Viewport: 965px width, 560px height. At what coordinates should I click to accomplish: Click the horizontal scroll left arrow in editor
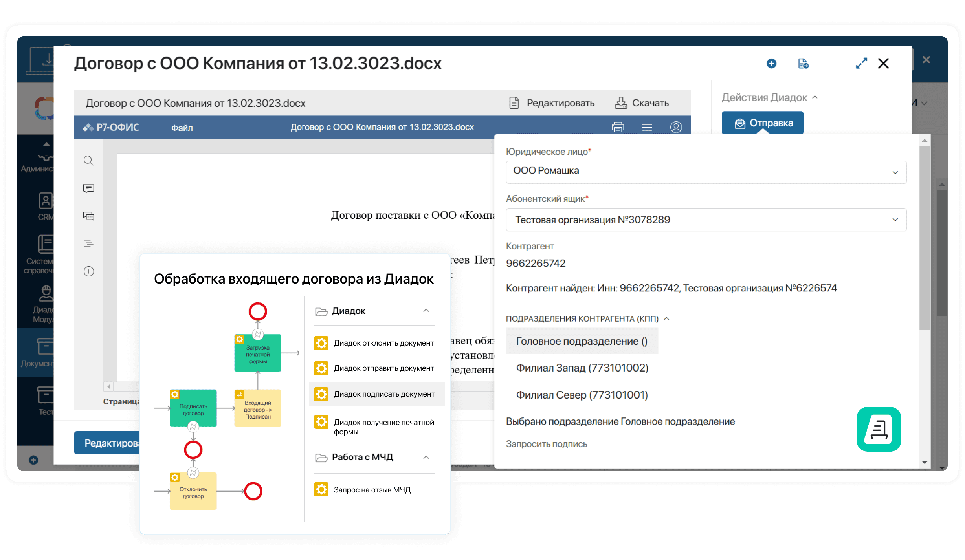pyautogui.click(x=109, y=386)
